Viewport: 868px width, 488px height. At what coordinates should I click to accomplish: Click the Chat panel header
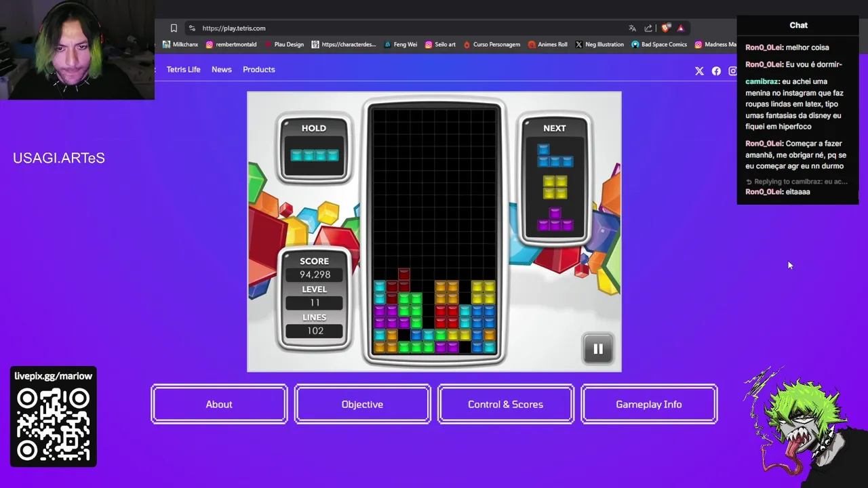798,25
